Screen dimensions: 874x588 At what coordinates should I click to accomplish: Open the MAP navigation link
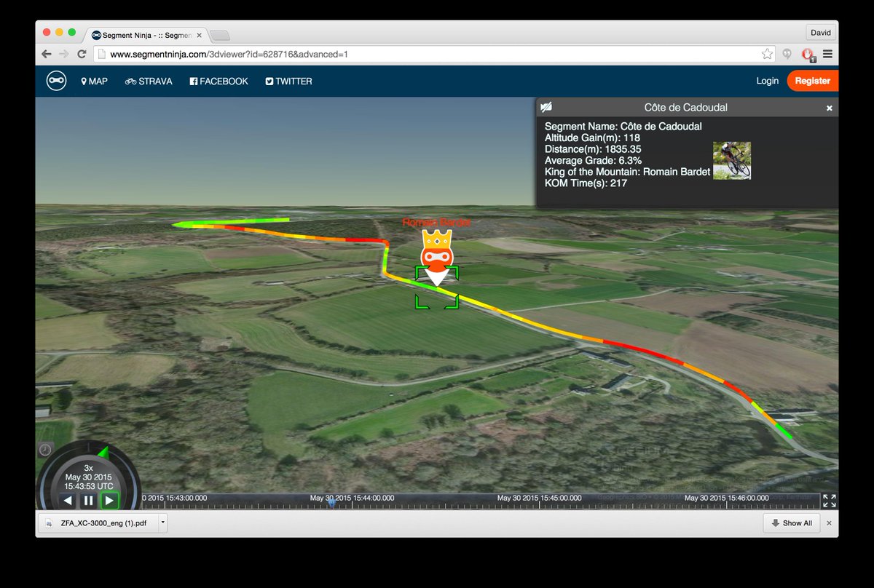(94, 82)
